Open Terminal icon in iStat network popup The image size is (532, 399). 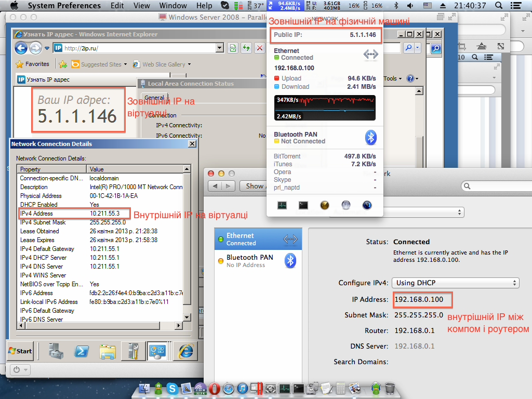click(303, 205)
